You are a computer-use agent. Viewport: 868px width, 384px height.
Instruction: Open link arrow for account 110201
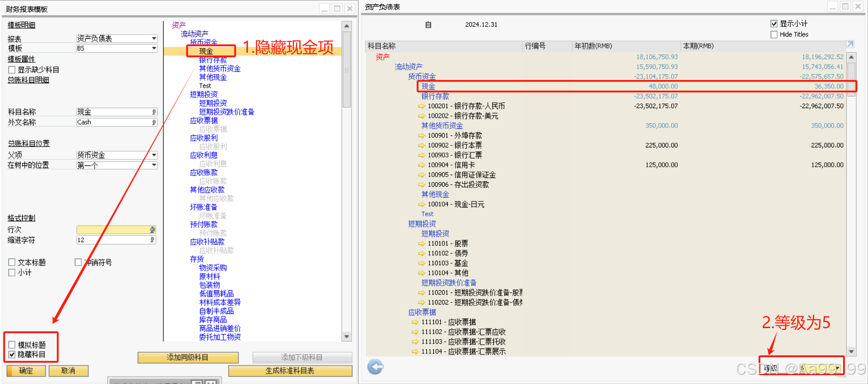[x=421, y=293]
